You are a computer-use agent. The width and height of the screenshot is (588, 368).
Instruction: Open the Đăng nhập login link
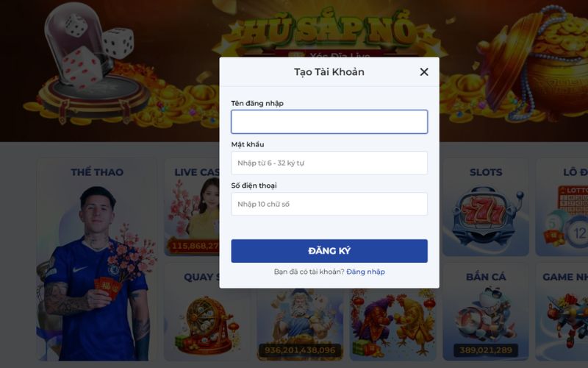365,272
